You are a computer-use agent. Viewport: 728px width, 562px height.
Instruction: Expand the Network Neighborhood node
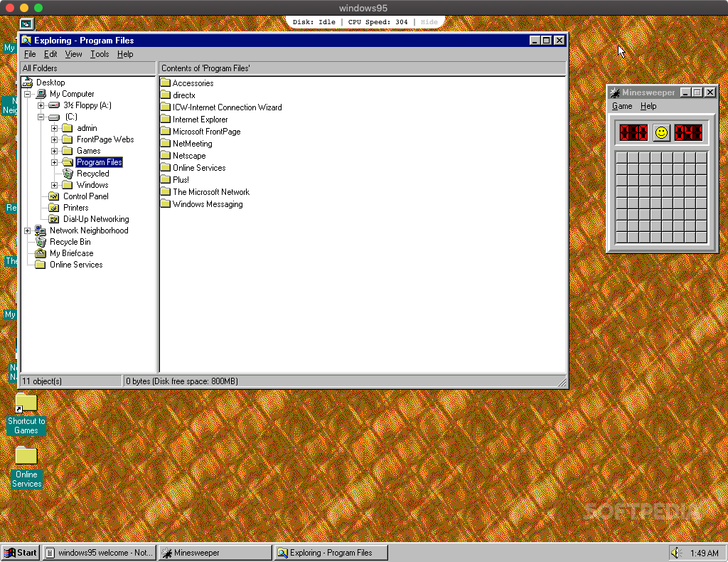27,230
